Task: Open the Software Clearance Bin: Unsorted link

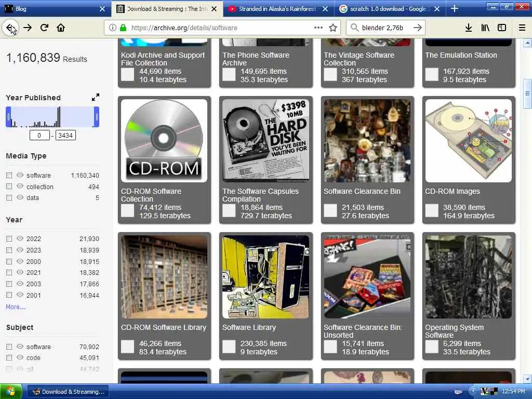Action: click(x=363, y=331)
